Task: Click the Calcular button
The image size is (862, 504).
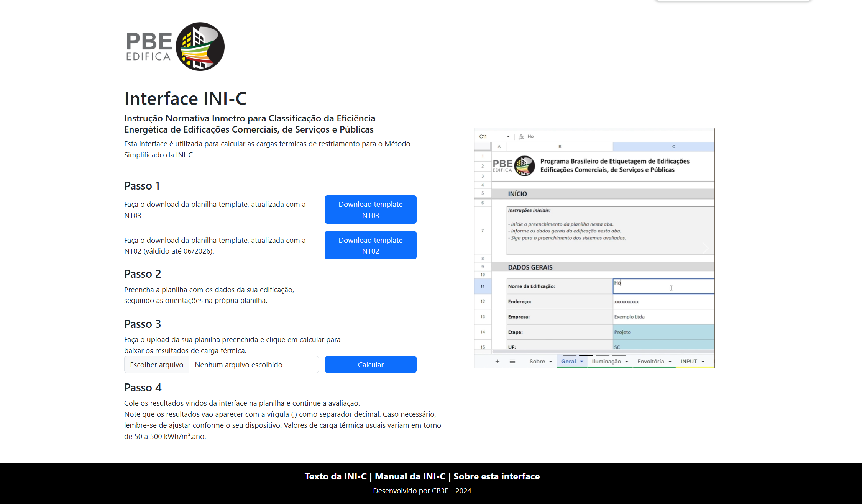Action: click(370, 364)
